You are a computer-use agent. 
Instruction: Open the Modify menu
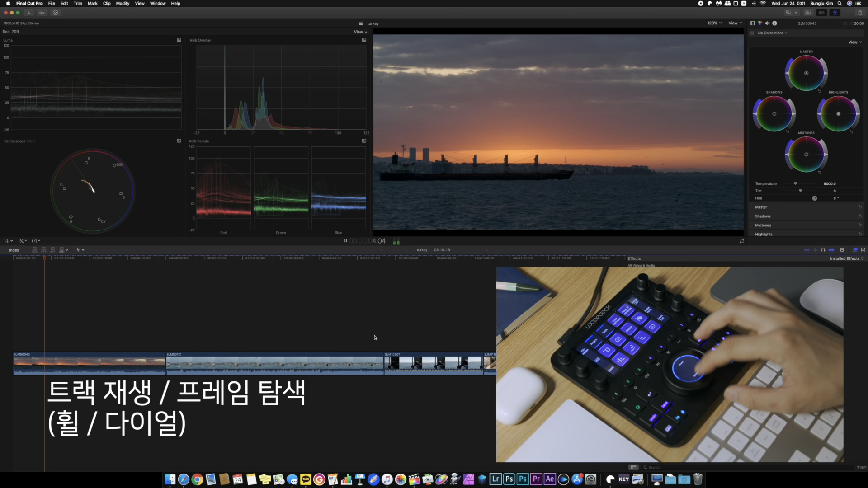click(x=123, y=3)
